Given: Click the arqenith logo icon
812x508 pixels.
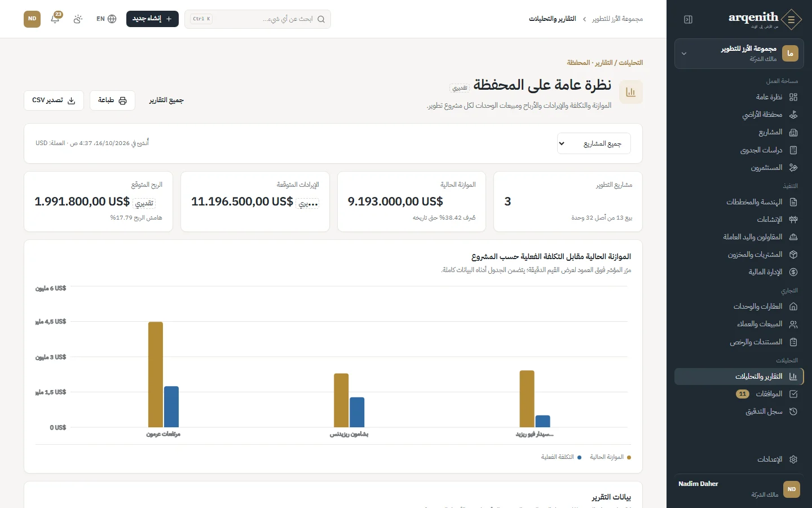Looking at the screenshot, I should click(792, 19).
